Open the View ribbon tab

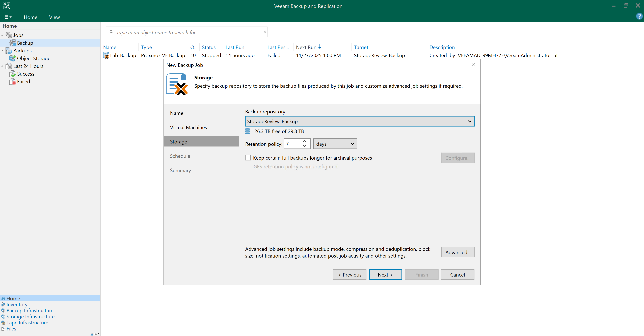[54, 17]
